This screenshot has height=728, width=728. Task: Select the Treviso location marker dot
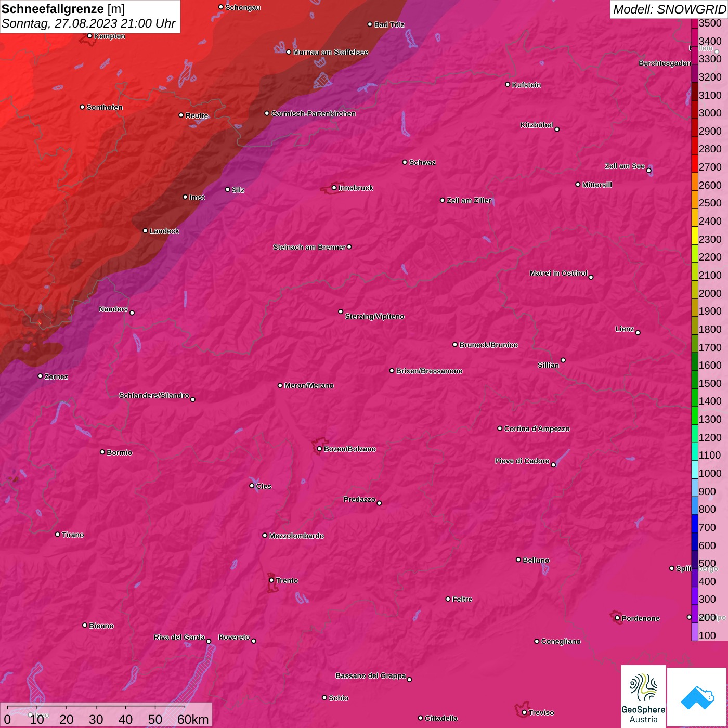click(524, 712)
